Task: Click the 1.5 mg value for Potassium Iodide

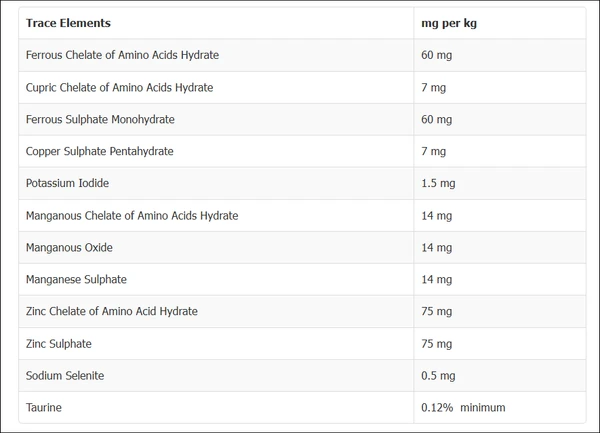Action: point(438,183)
